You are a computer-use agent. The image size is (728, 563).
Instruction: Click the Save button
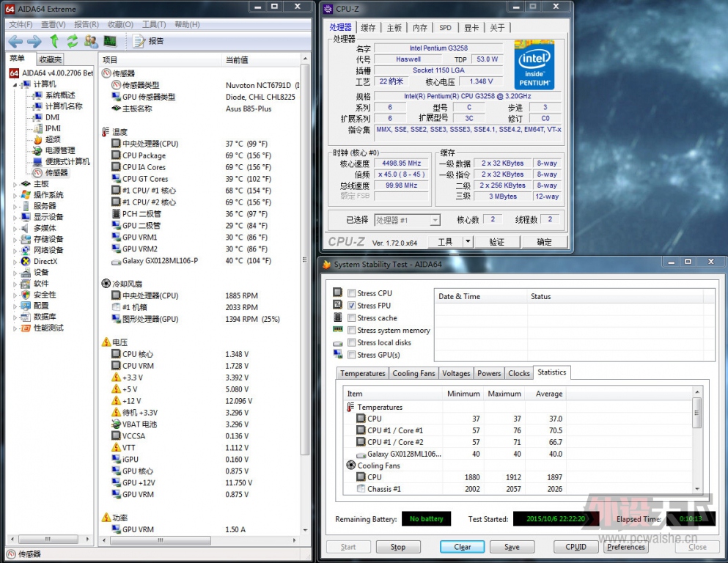click(x=512, y=547)
